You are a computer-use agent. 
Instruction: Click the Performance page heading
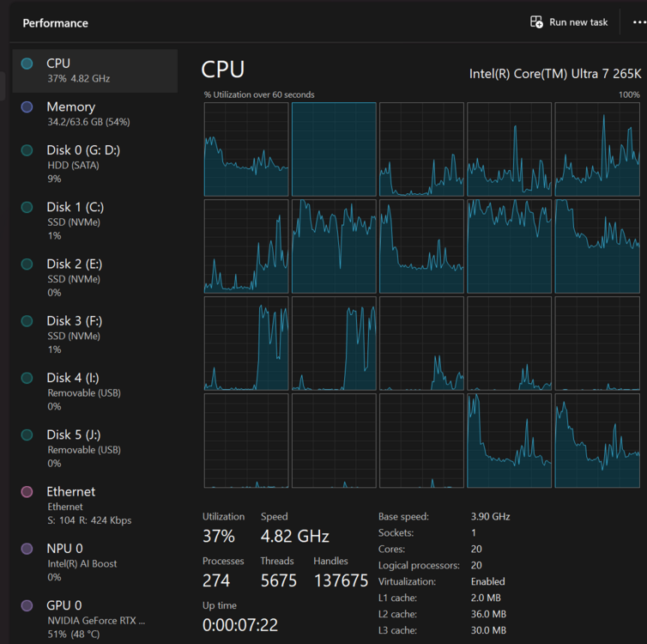[x=55, y=23]
